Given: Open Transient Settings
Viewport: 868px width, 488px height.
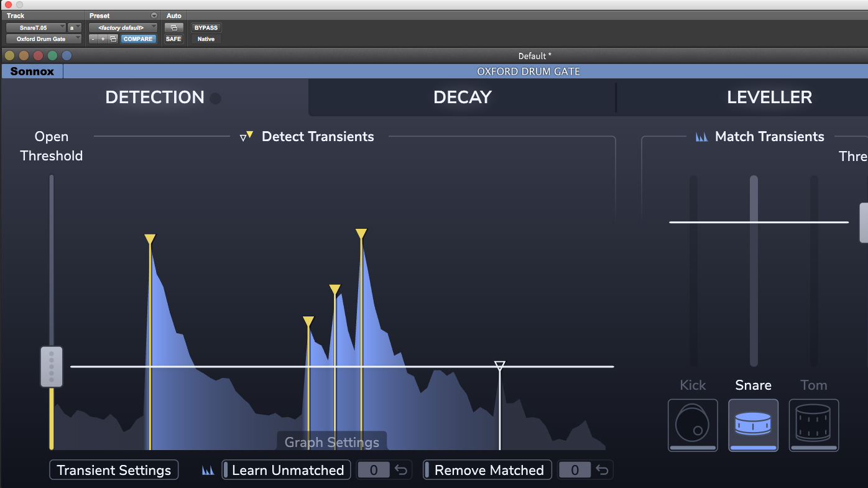Looking at the screenshot, I should (114, 470).
